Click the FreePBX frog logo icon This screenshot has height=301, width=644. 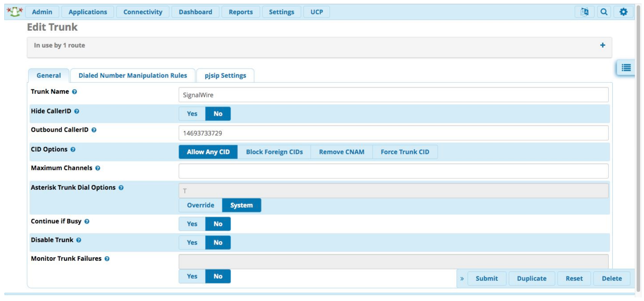point(15,12)
